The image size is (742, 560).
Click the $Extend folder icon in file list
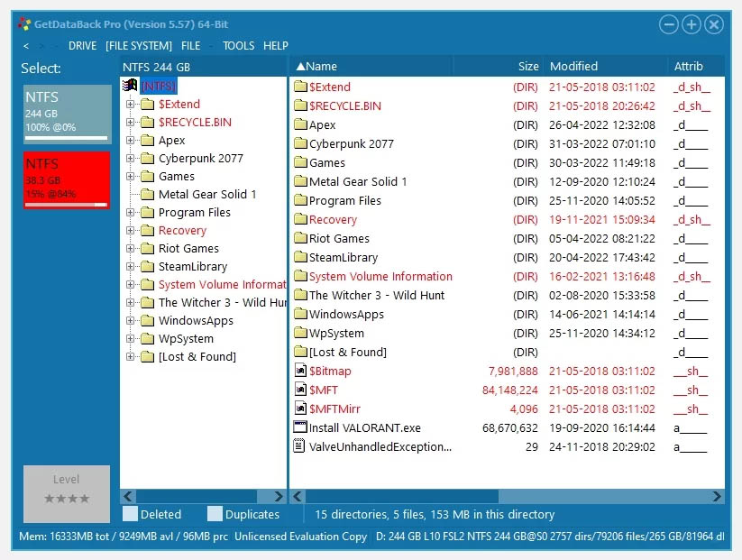[x=300, y=87]
